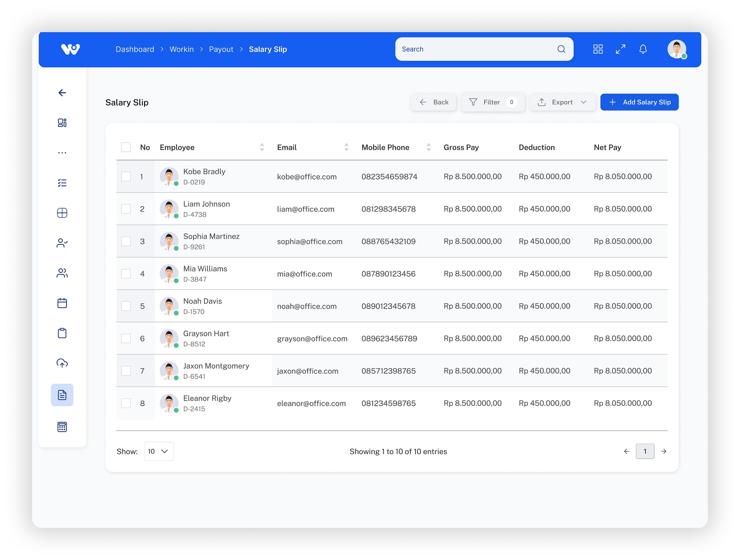740x560 pixels.
Task: Open sidebar user-check attendance icon
Action: click(62, 243)
